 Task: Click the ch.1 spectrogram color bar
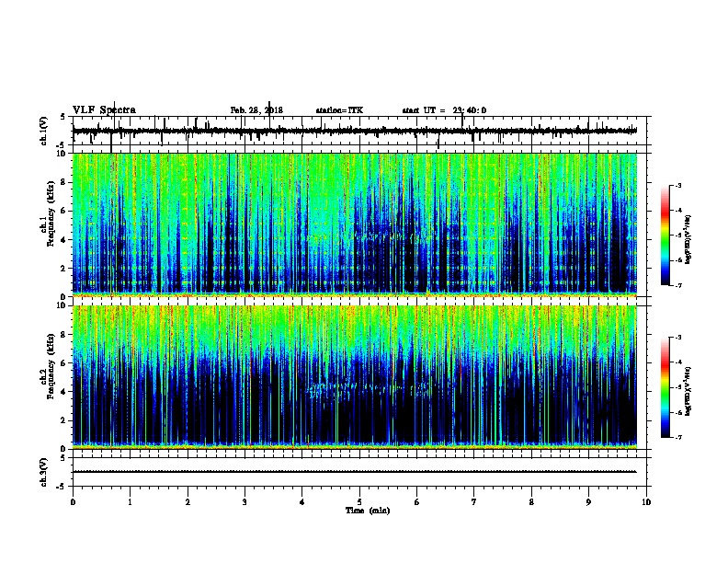point(665,236)
